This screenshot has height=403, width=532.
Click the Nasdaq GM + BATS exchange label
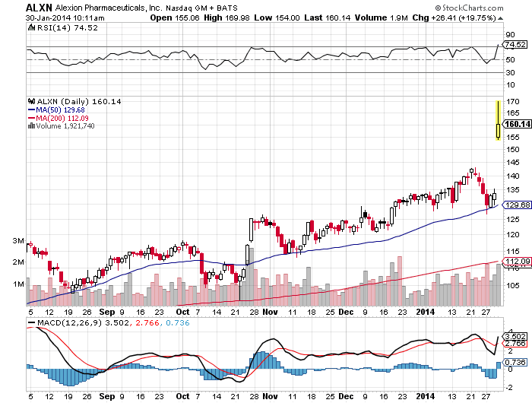(201, 8)
